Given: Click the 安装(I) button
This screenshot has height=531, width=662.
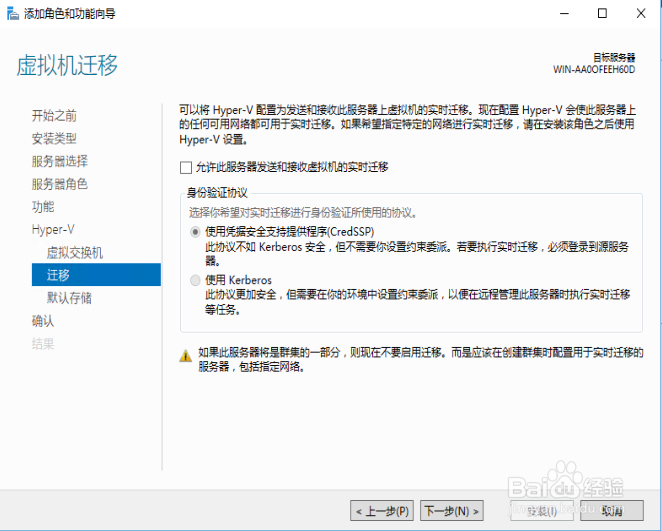Looking at the screenshot, I should point(542,511).
